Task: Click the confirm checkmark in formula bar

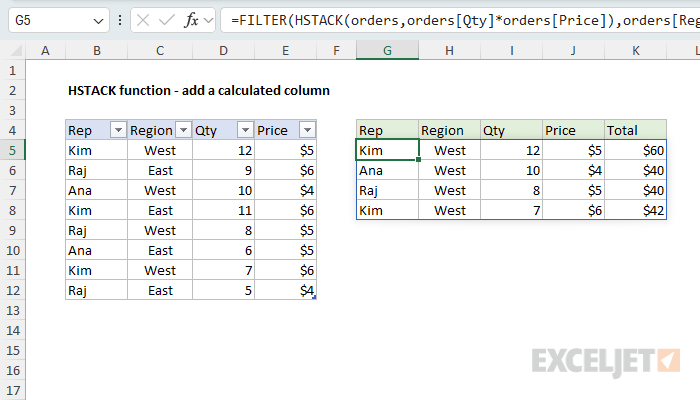Action: pyautogui.click(x=167, y=20)
